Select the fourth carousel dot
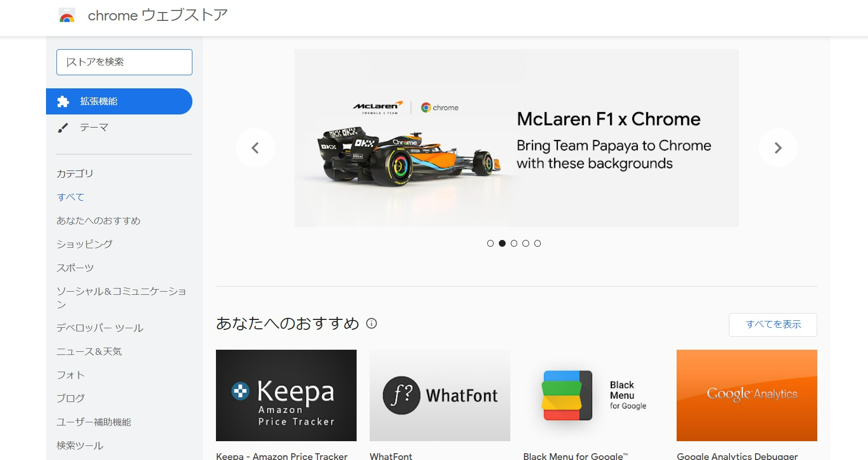This screenshot has height=460, width=868. tap(526, 243)
